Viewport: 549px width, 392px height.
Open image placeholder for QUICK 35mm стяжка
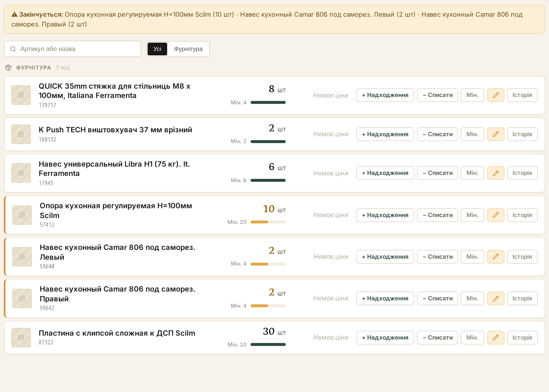pyautogui.click(x=21, y=95)
